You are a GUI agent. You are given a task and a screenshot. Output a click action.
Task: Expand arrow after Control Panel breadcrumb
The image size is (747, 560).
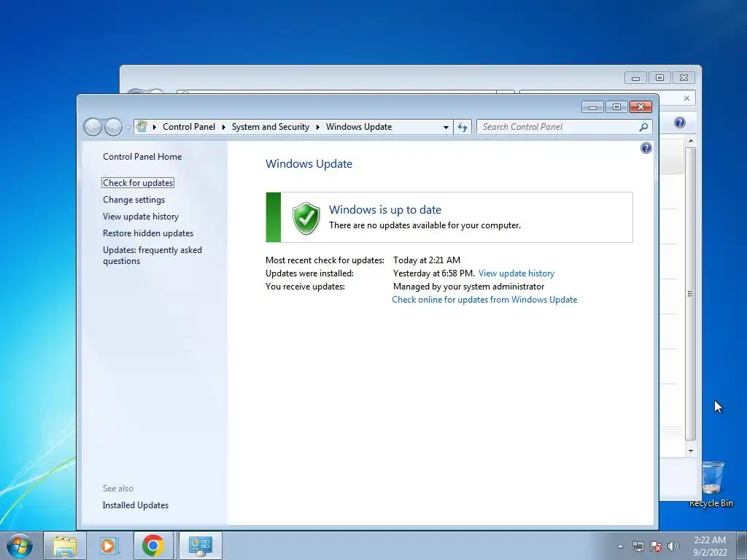(223, 127)
